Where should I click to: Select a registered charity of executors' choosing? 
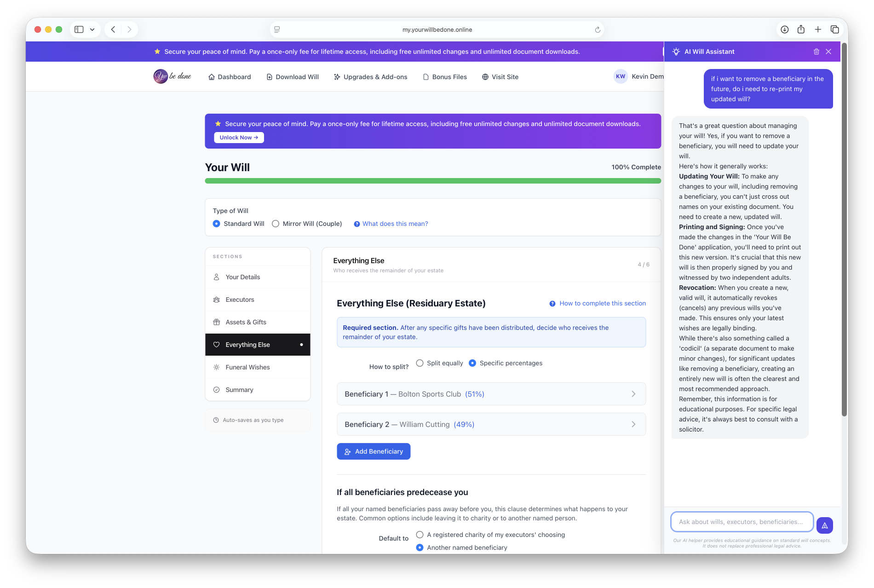pyautogui.click(x=420, y=535)
